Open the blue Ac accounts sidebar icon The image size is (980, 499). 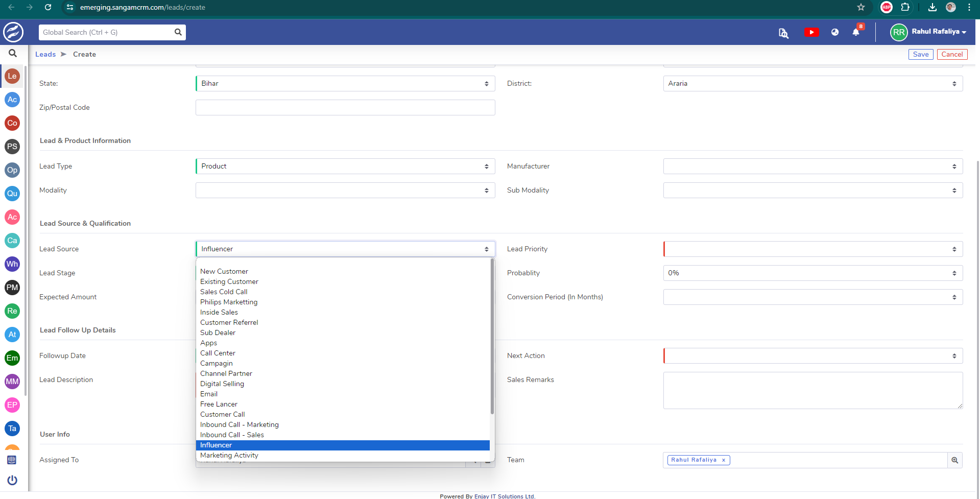[x=12, y=100]
